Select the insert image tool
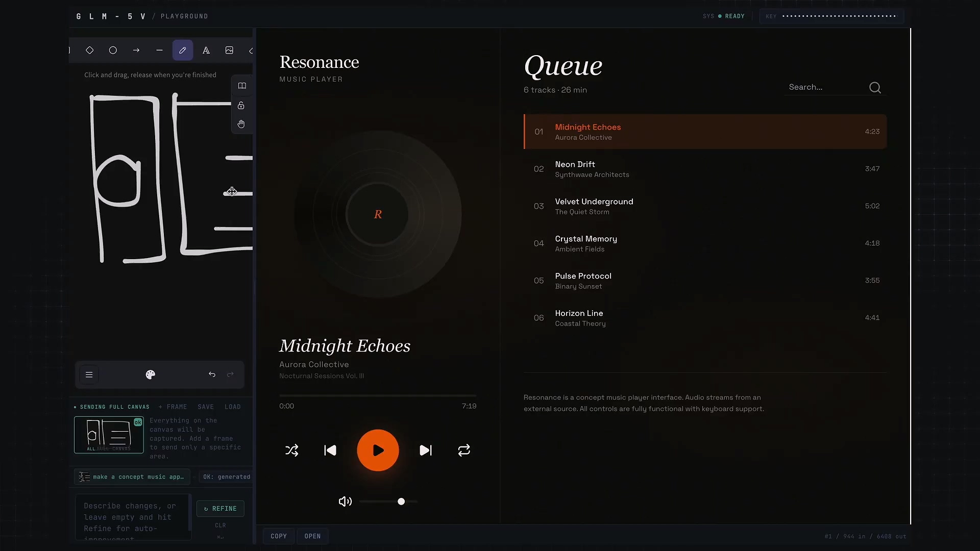The image size is (980, 551). click(229, 51)
